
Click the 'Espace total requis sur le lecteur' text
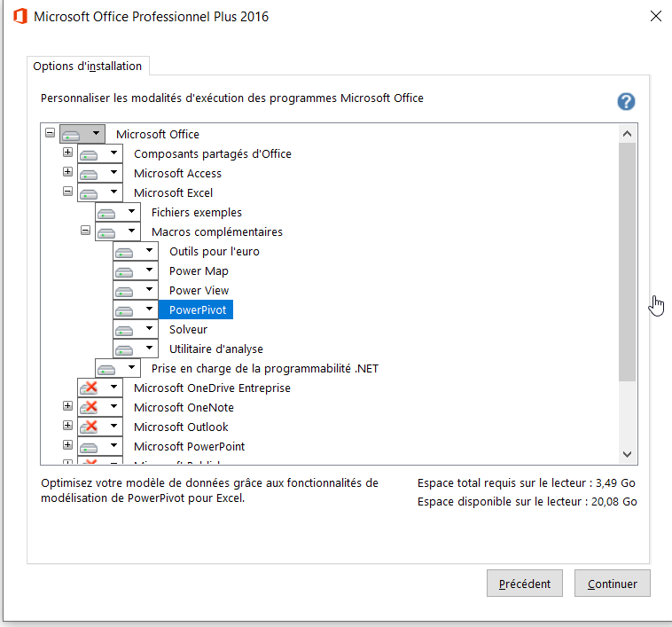point(527,483)
